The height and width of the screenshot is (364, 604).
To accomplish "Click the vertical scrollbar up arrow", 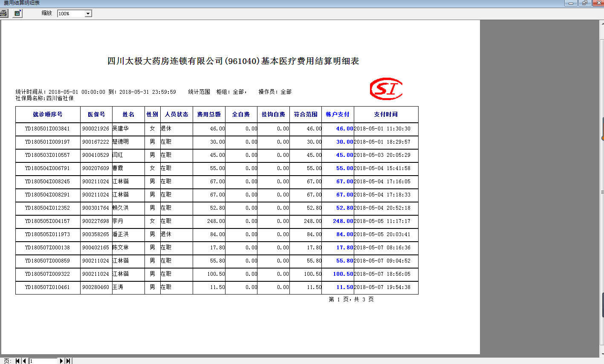I will click(x=602, y=23).
